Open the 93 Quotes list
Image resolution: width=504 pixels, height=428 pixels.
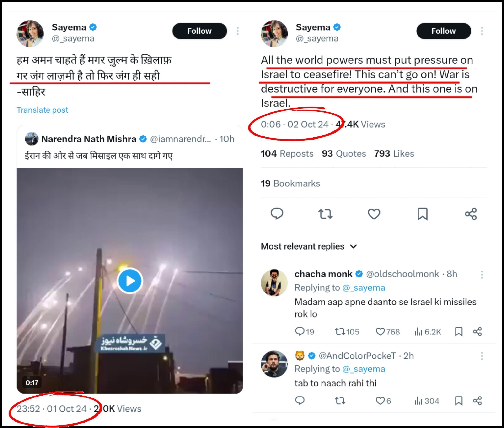click(x=344, y=154)
